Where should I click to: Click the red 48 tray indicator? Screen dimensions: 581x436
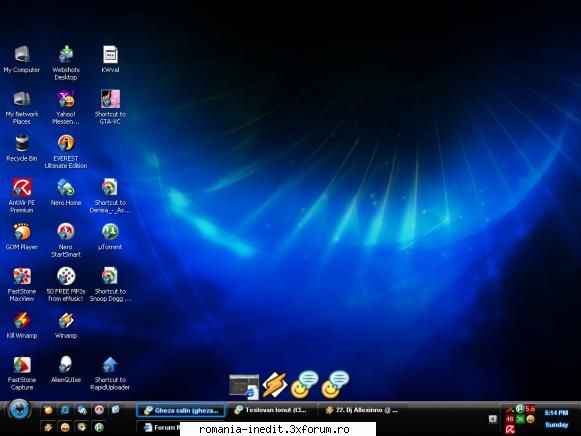(509, 419)
